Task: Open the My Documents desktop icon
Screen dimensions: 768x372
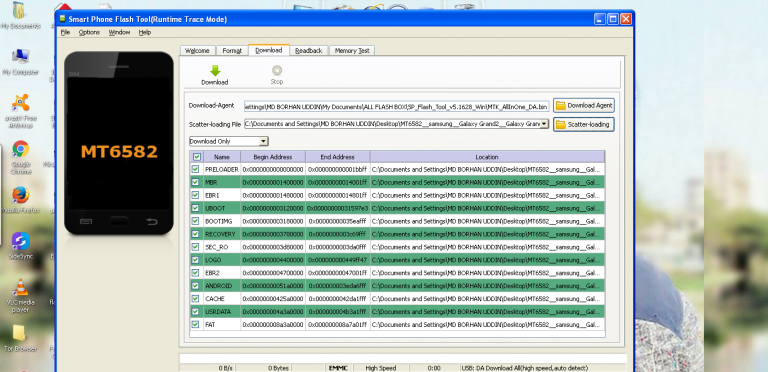Action: click(x=20, y=11)
